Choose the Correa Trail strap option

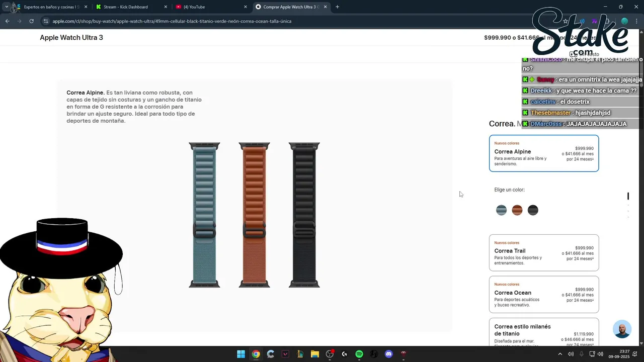pos(544,253)
